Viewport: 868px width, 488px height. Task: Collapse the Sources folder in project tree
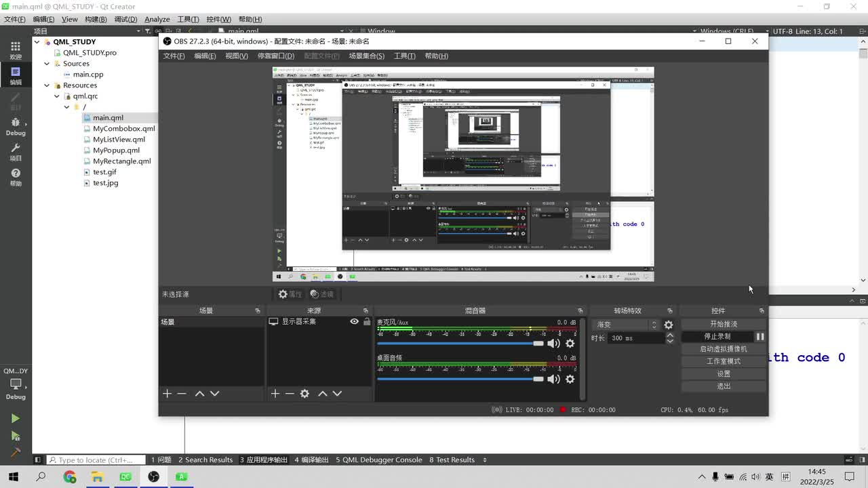pyautogui.click(x=47, y=64)
